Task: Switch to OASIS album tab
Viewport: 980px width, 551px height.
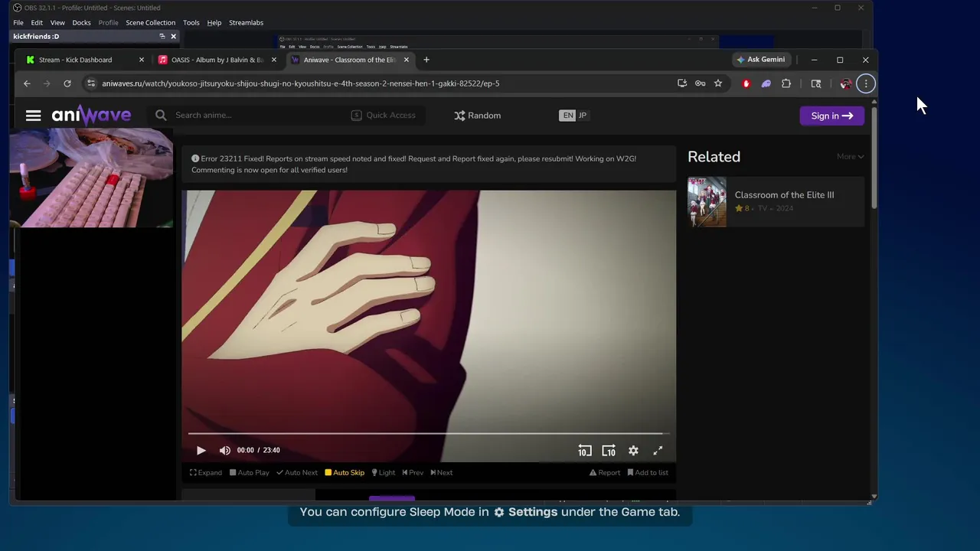Action: pos(217,60)
